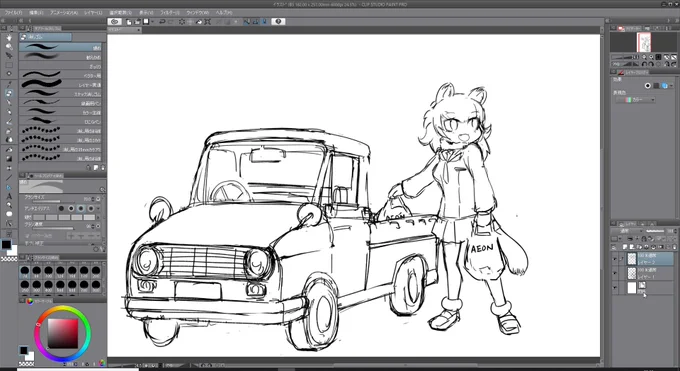680x371 pixels.
Task: Click the brush size slider
Action: (x=54, y=201)
